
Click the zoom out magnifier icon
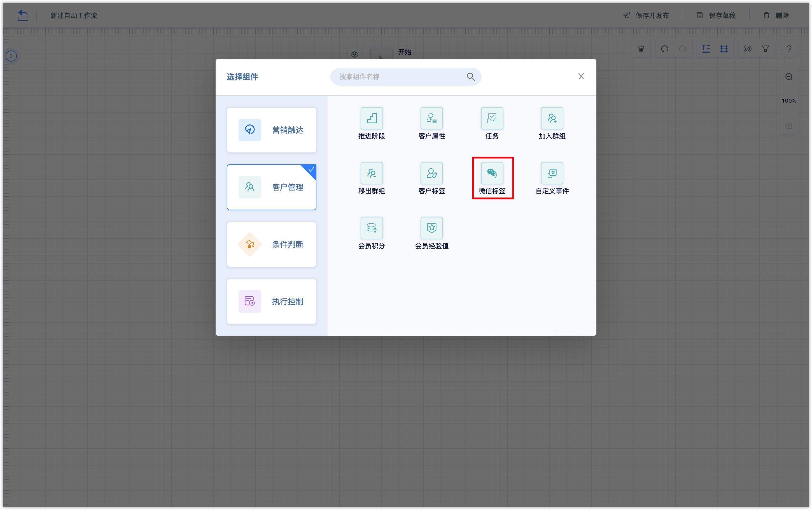[789, 77]
